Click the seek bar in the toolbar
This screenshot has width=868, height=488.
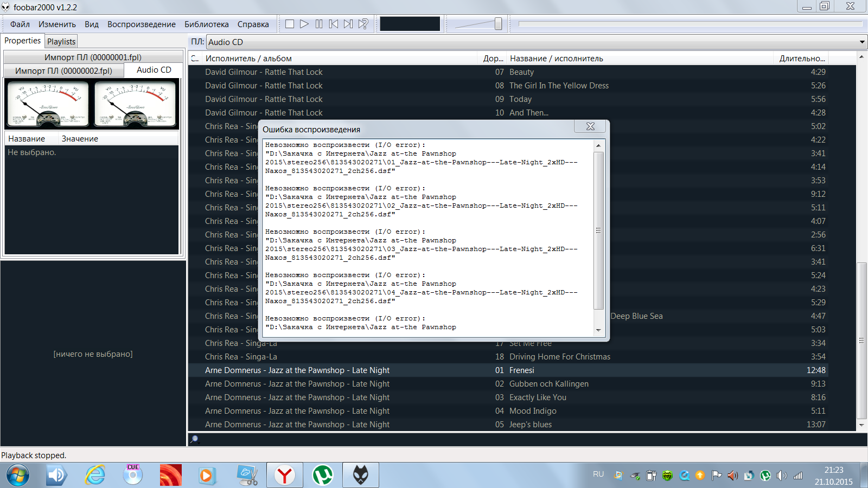690,24
